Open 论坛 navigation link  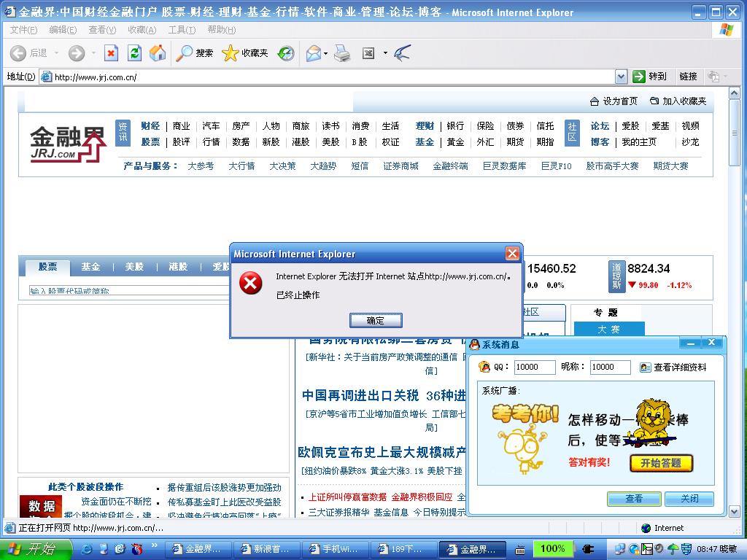(600, 125)
